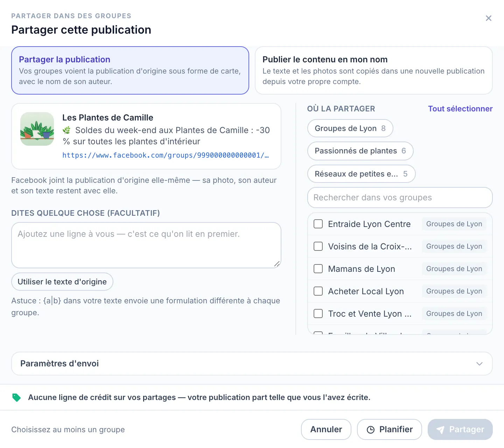This screenshot has width=504, height=448.
Task: Click the Acheter Local Lyon group name
Action: 366,291
